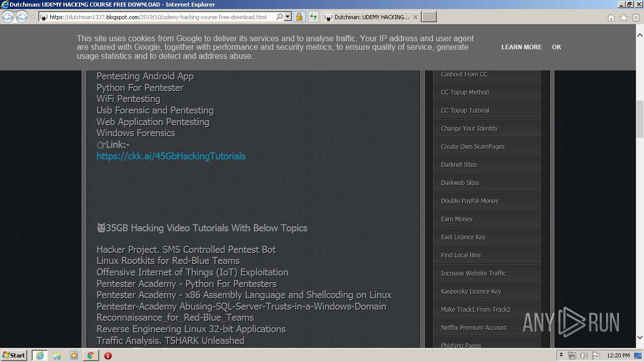644x362 pixels.
Task: Click 'Reverse Engineering Linux 32-bit Applications' line
Action: [x=191, y=329]
